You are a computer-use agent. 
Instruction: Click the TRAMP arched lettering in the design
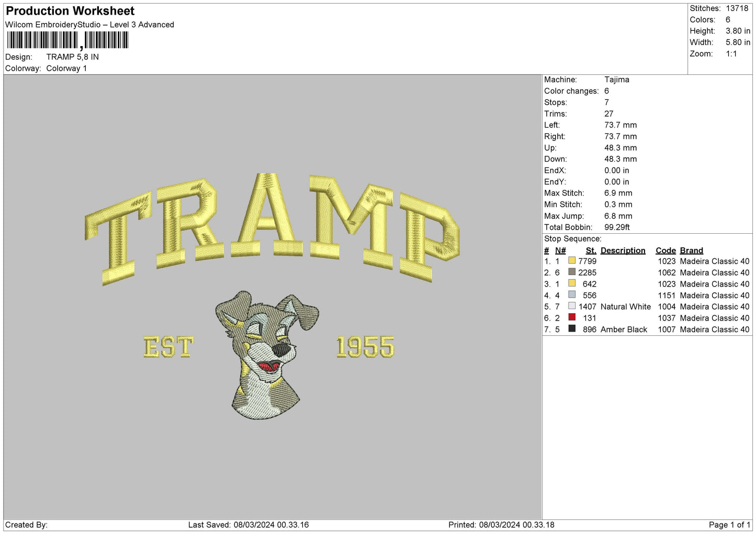[x=272, y=229]
